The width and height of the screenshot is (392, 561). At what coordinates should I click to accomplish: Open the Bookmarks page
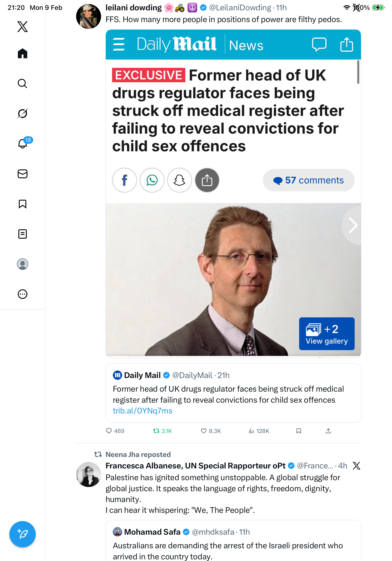[x=23, y=204]
